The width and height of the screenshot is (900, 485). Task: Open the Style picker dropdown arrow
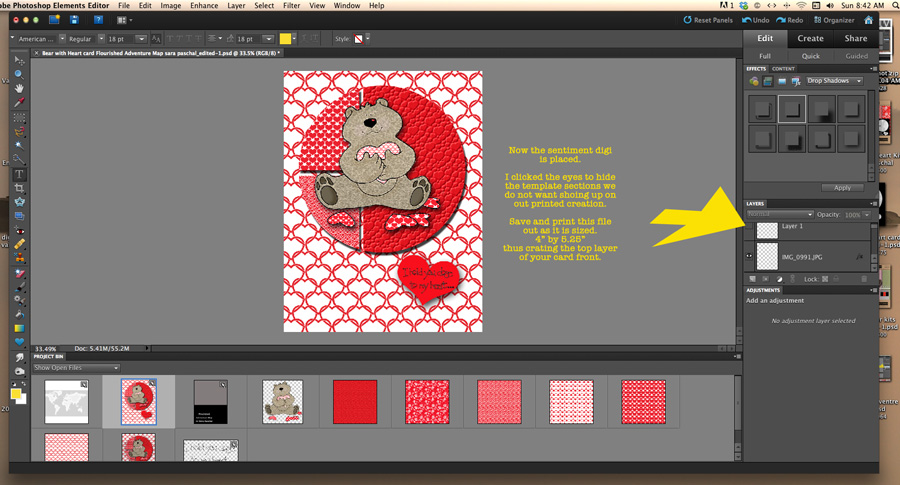click(x=367, y=39)
